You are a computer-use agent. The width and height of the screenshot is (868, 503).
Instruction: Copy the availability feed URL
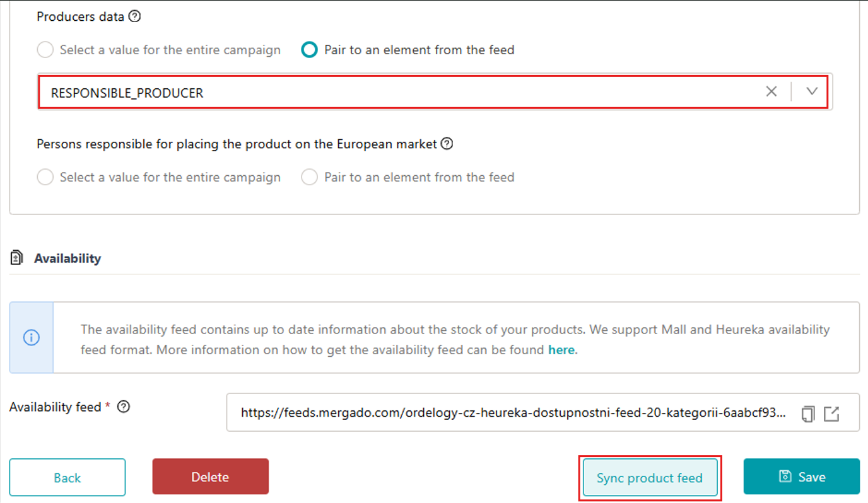click(x=807, y=413)
